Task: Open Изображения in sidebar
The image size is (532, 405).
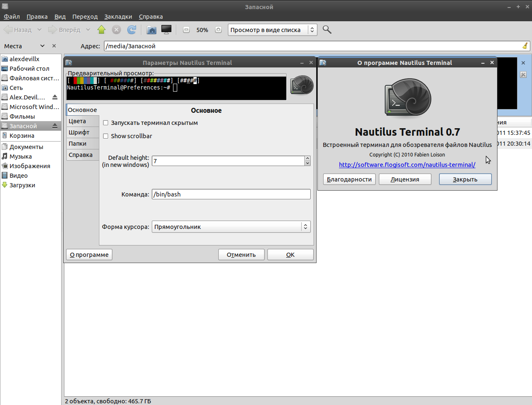Action: pos(31,166)
